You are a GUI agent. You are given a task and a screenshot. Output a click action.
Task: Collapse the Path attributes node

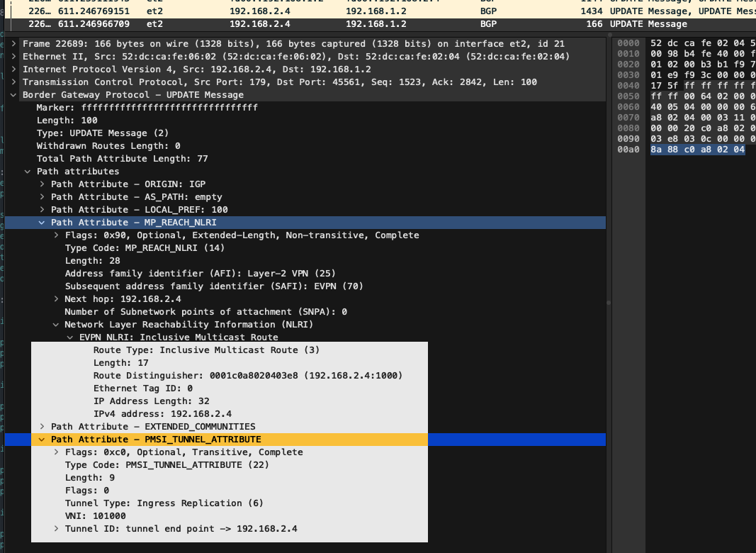coord(28,172)
